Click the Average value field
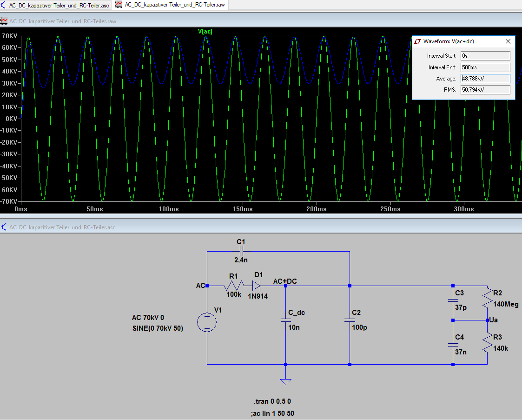The image size is (522, 420). pos(485,79)
